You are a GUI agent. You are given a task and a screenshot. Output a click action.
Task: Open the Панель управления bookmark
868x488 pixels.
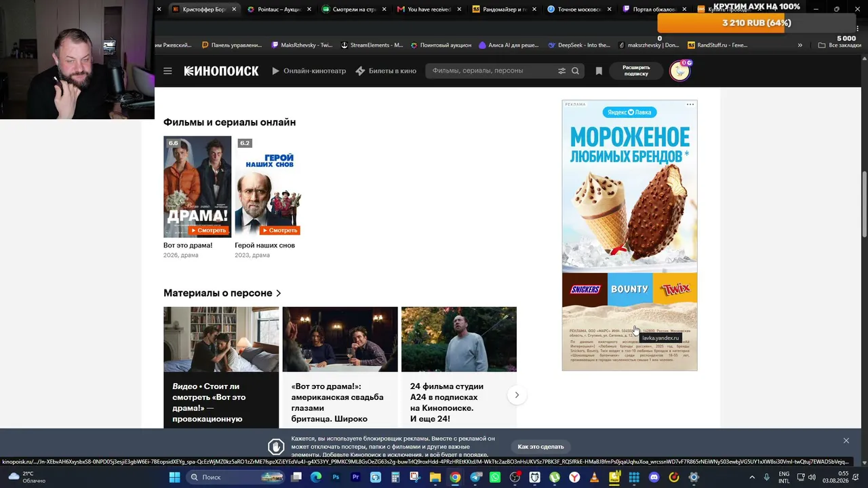(232, 45)
